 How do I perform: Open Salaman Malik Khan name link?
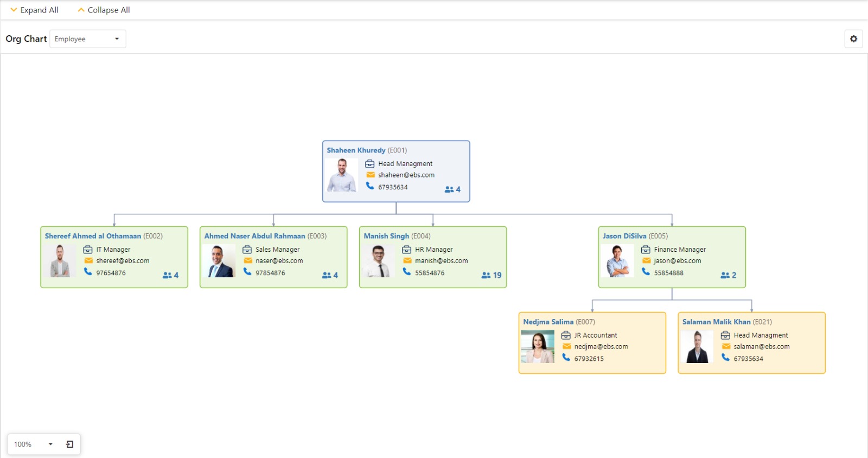click(x=716, y=322)
